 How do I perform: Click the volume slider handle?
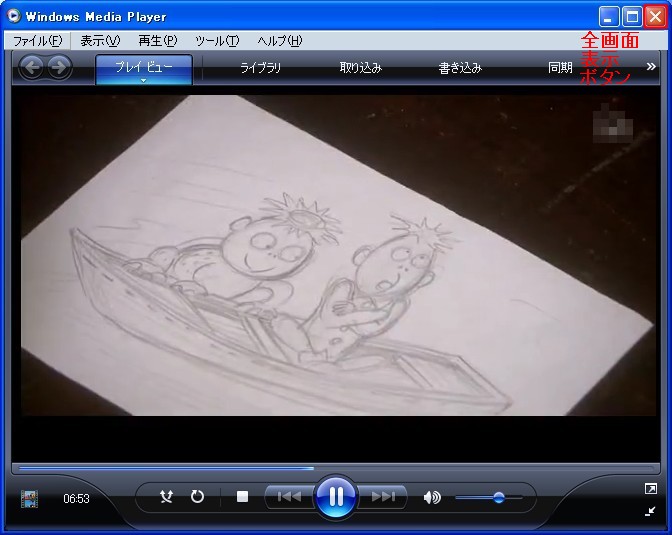coord(498,497)
